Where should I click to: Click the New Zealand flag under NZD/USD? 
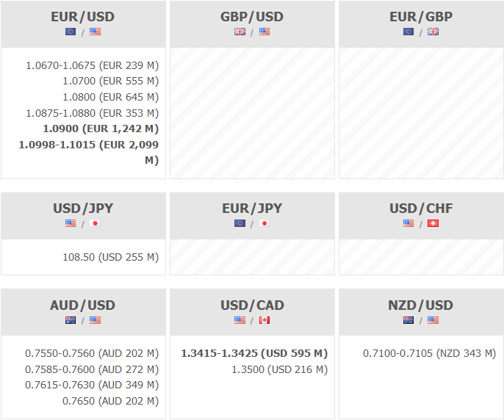(x=408, y=320)
